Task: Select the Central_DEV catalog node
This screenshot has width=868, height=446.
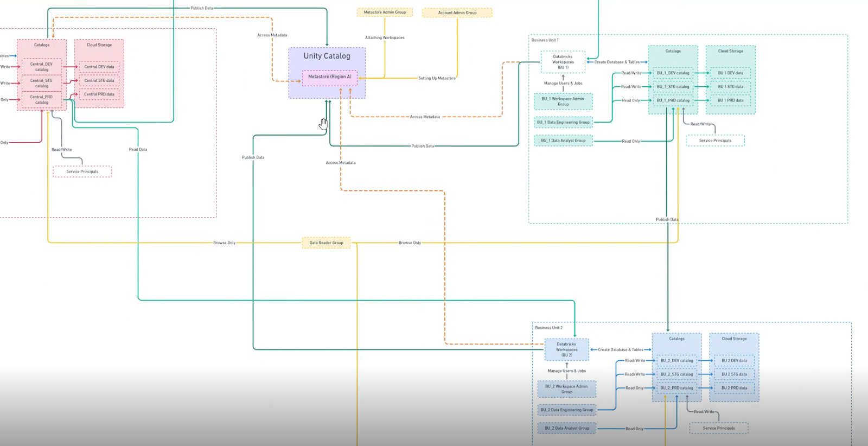Action: click(42, 67)
